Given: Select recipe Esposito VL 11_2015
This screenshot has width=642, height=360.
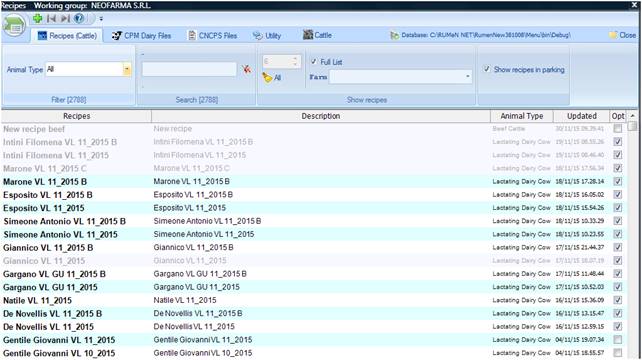Looking at the screenshot, I should (x=43, y=208).
